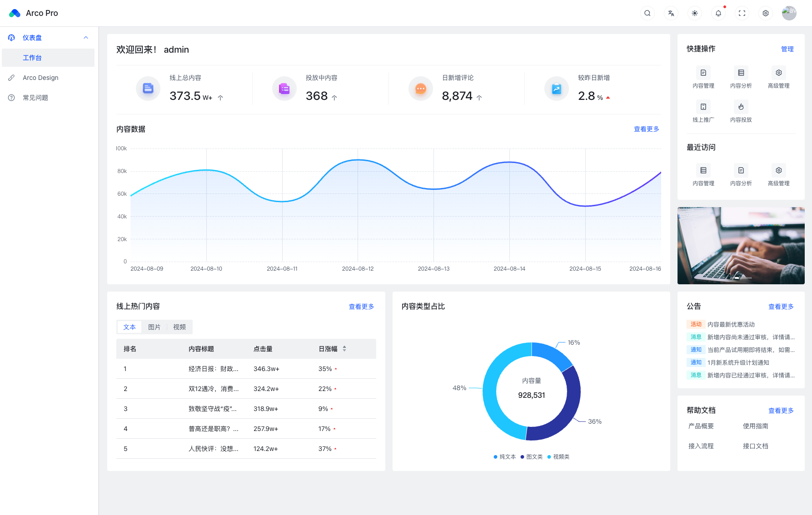Toggle 图文类 legend item in donut chart
The height and width of the screenshot is (515, 812).
pyautogui.click(x=532, y=457)
